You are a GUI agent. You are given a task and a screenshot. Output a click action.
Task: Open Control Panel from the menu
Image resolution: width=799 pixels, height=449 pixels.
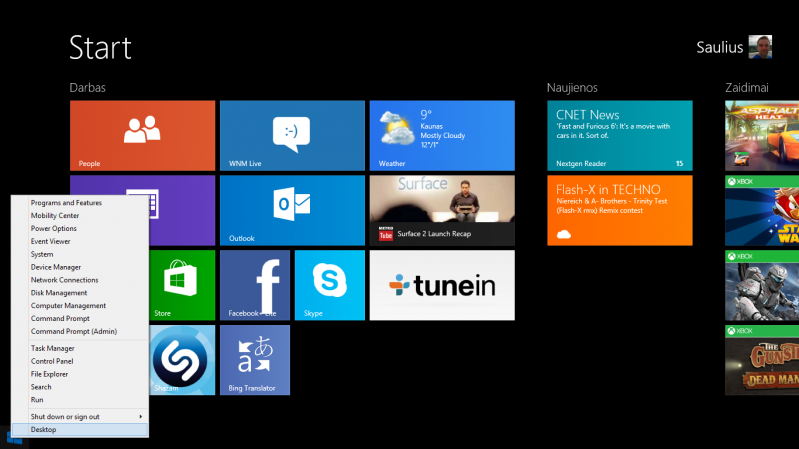click(x=80, y=361)
